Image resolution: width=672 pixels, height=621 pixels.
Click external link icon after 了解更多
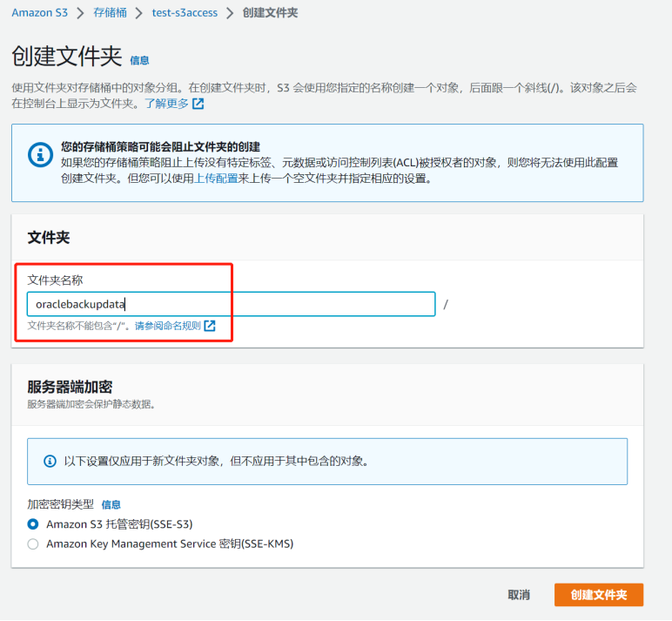pos(198,104)
